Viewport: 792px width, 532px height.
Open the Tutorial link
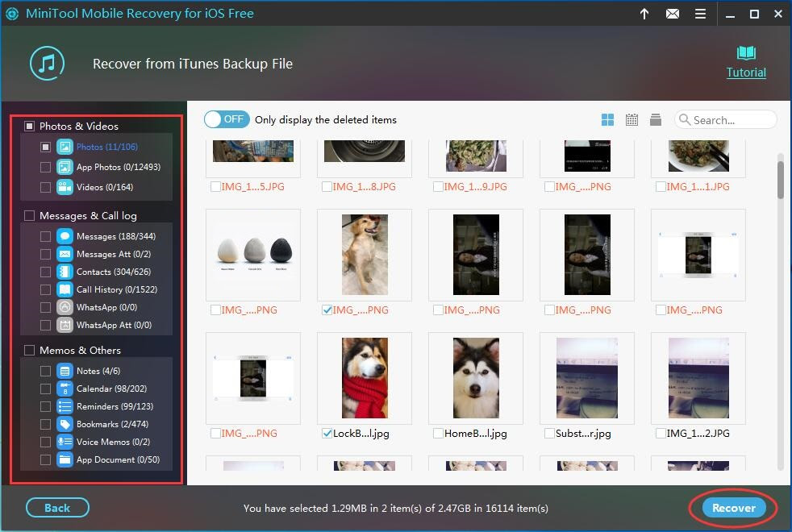pos(746,73)
